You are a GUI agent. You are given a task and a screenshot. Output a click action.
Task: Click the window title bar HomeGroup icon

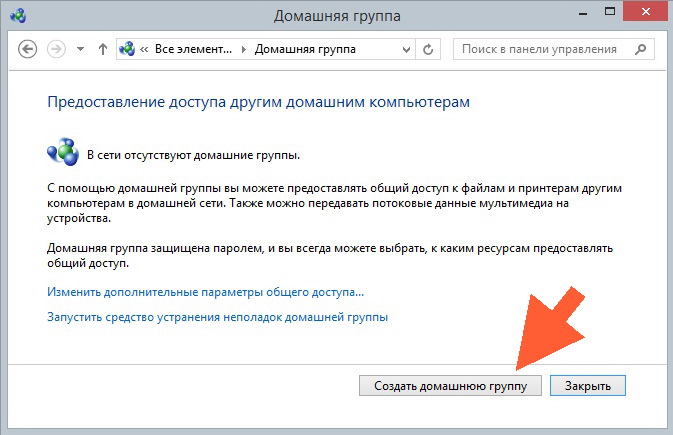point(18,16)
